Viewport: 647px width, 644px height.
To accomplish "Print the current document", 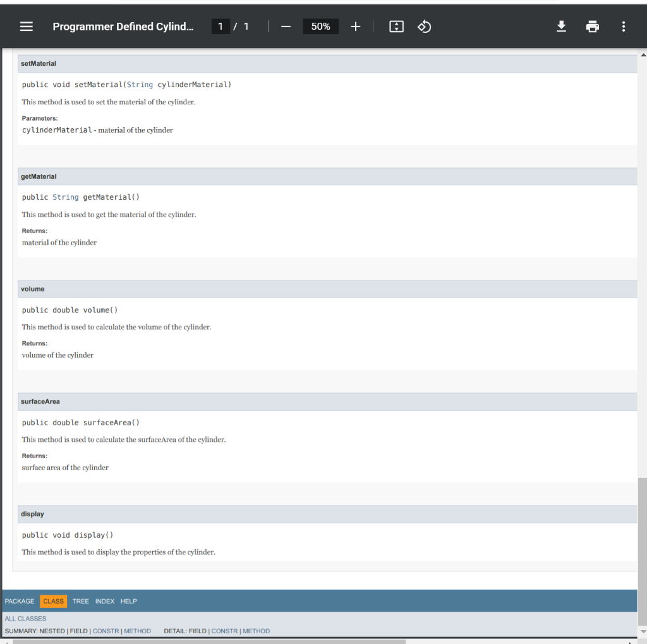I will 592,26.
